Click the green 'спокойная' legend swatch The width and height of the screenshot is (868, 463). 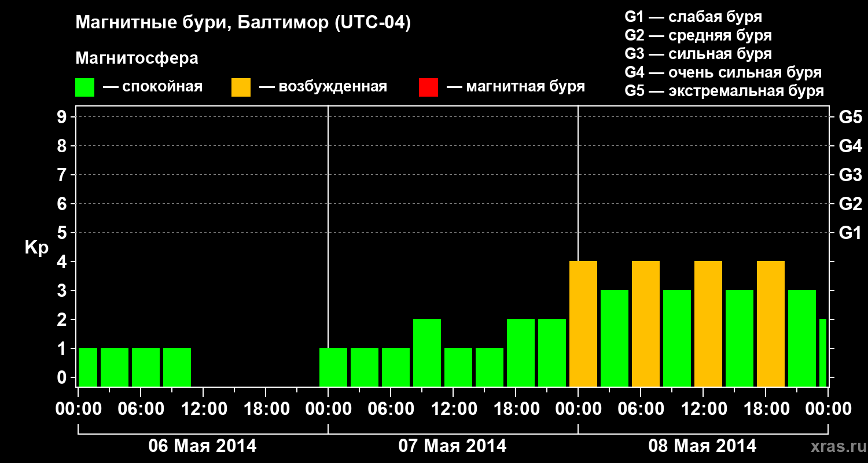pyautogui.click(x=85, y=87)
